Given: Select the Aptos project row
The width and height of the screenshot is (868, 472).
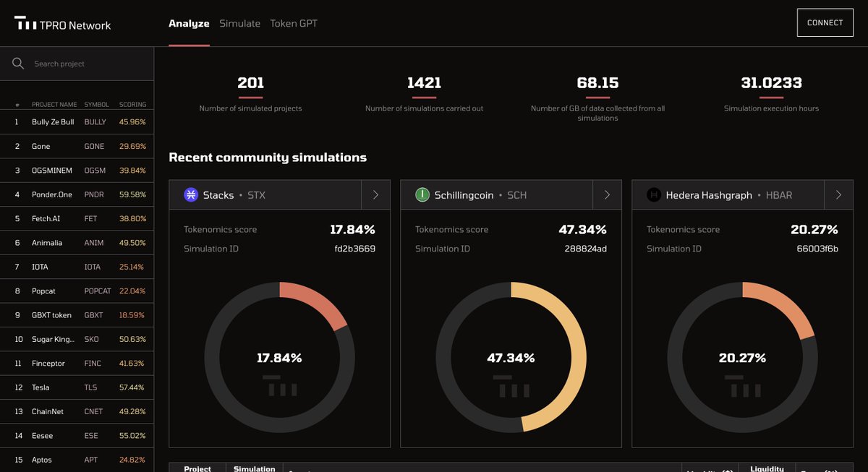Looking at the screenshot, I should (x=77, y=460).
